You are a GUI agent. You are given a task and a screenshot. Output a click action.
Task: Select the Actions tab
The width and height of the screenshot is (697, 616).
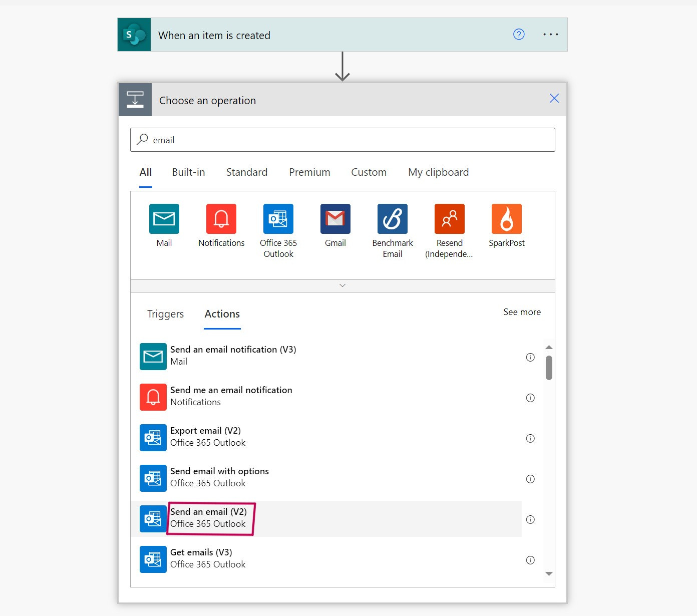[222, 314]
